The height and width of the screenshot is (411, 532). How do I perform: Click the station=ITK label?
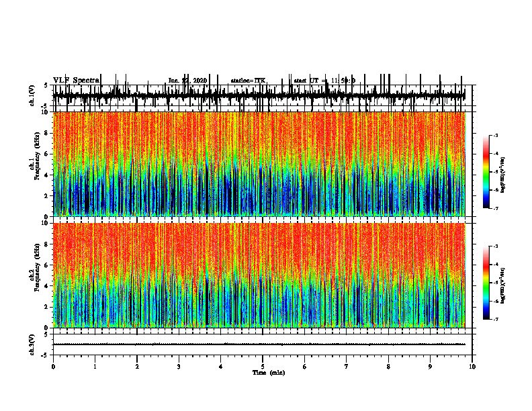pos(248,81)
